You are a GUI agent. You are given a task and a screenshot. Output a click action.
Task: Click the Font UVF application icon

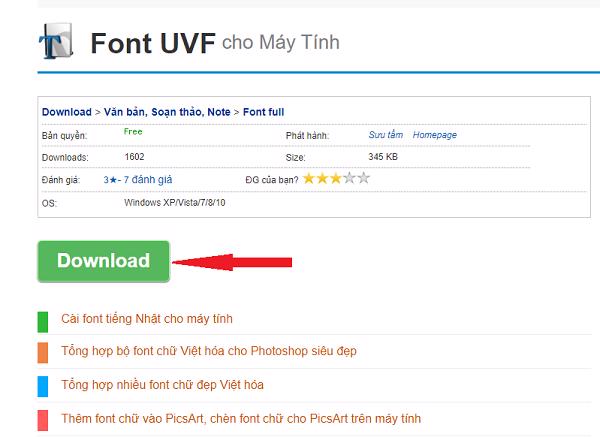pos(56,41)
